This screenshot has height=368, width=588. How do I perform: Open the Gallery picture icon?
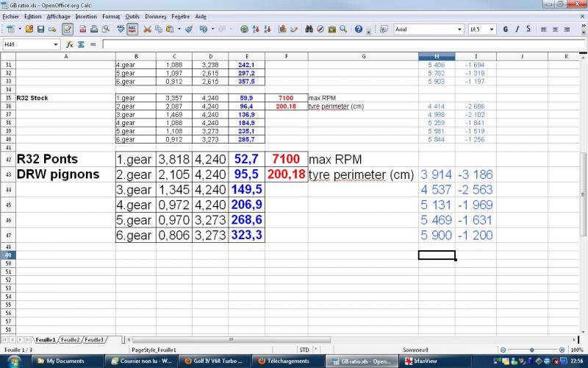(332, 29)
